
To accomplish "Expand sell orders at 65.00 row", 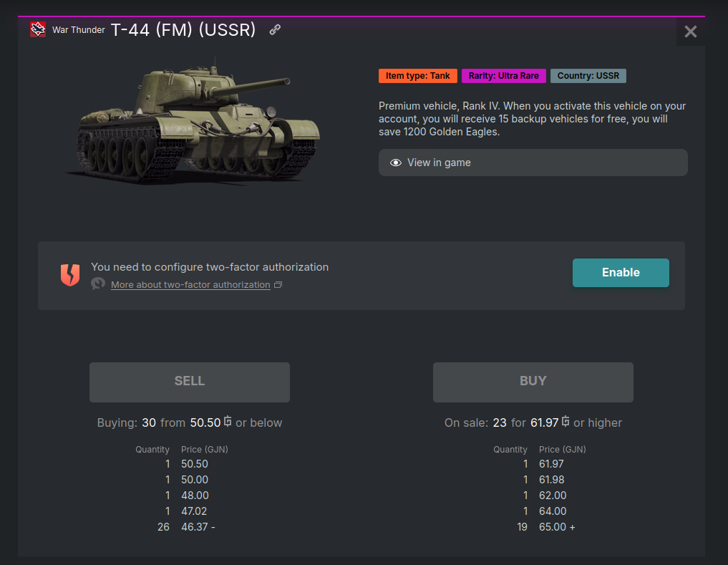I will click(573, 527).
